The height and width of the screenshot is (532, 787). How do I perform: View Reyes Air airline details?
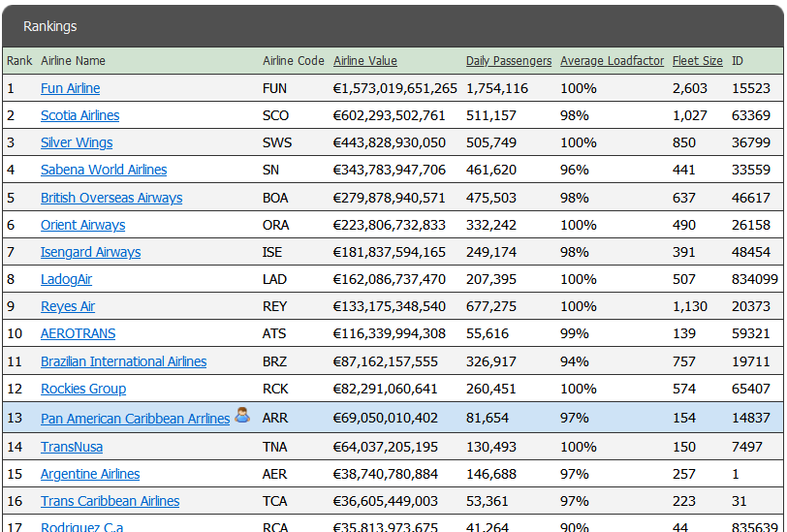point(68,306)
